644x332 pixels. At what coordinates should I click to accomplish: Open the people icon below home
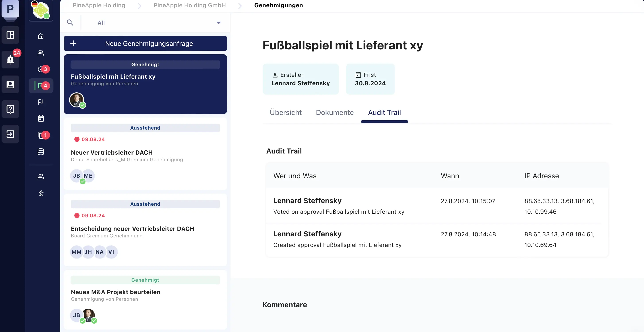[41, 53]
